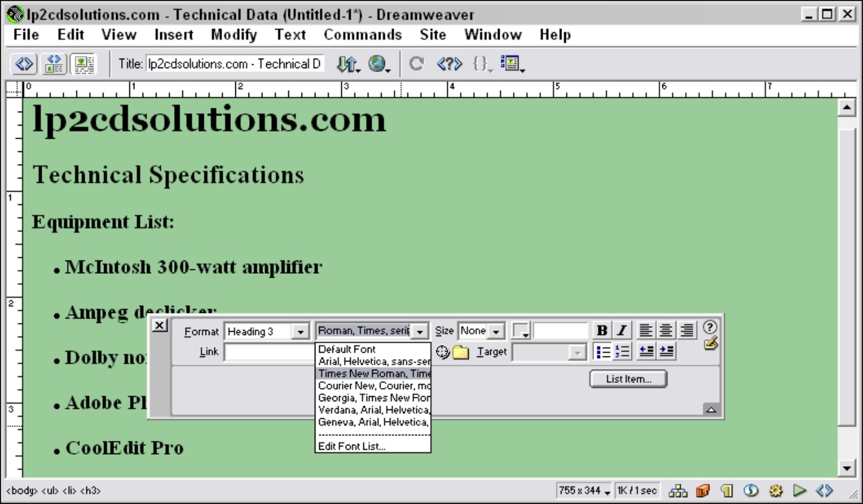Apply bold with the B button
Viewport: 863px width, 504px height.
click(602, 331)
